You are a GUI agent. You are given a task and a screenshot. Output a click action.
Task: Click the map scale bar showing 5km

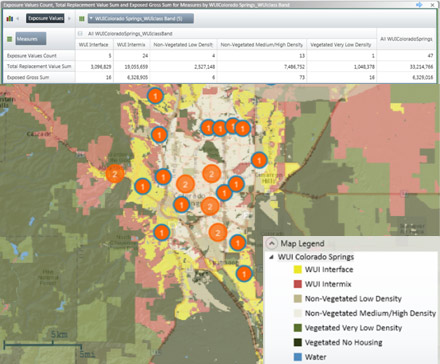point(43,344)
